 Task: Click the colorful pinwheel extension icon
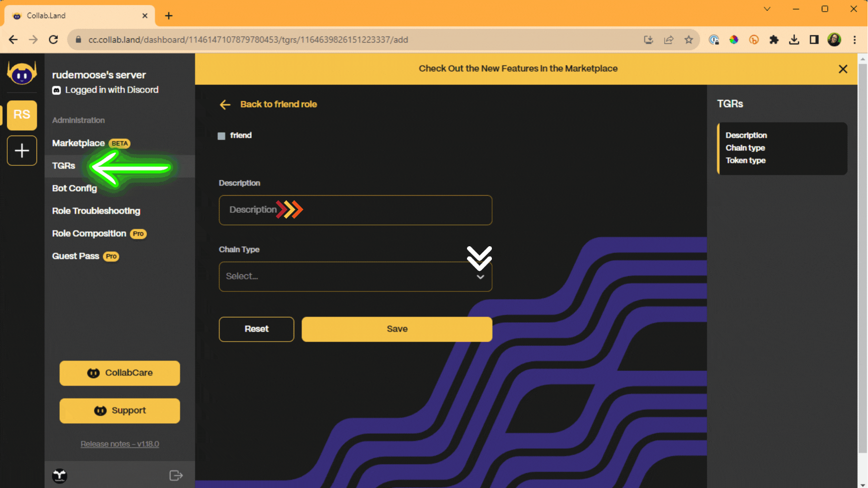click(734, 40)
